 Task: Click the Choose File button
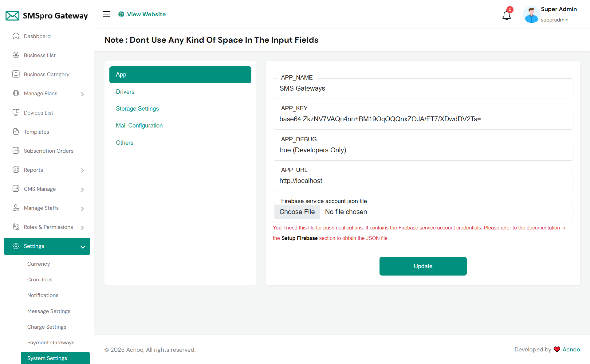pyautogui.click(x=297, y=212)
